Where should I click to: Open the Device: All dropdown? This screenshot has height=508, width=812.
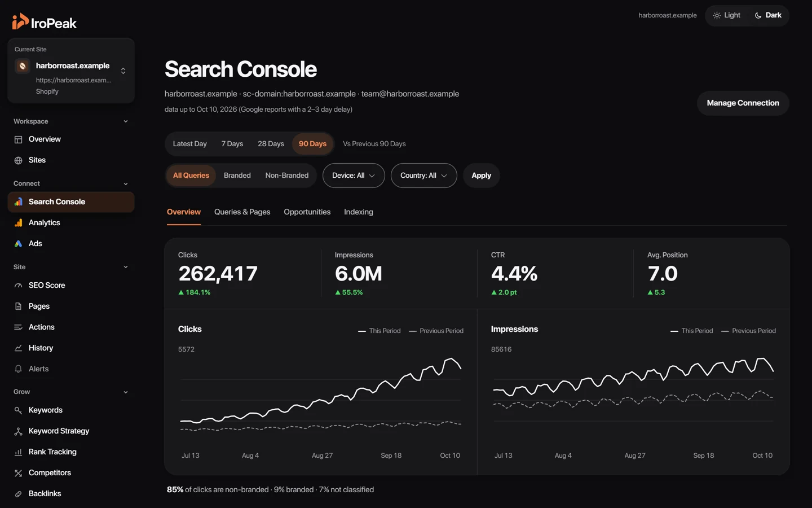(354, 176)
